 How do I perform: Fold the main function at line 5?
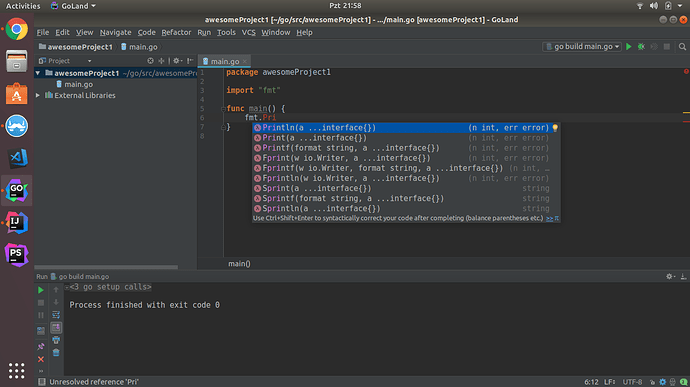(223, 109)
